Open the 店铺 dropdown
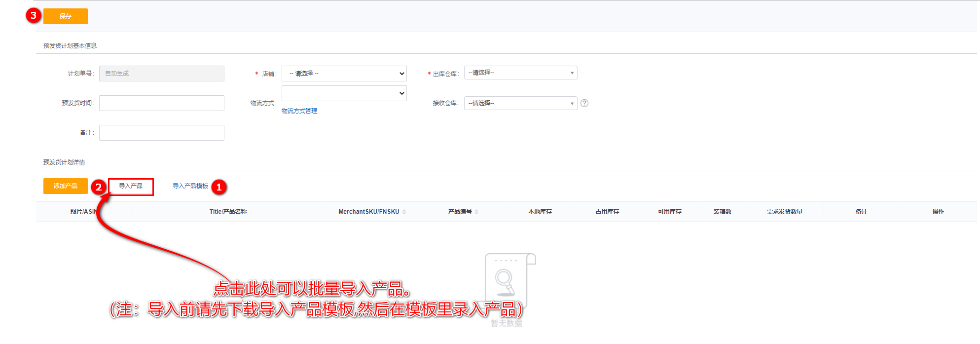 pos(344,74)
